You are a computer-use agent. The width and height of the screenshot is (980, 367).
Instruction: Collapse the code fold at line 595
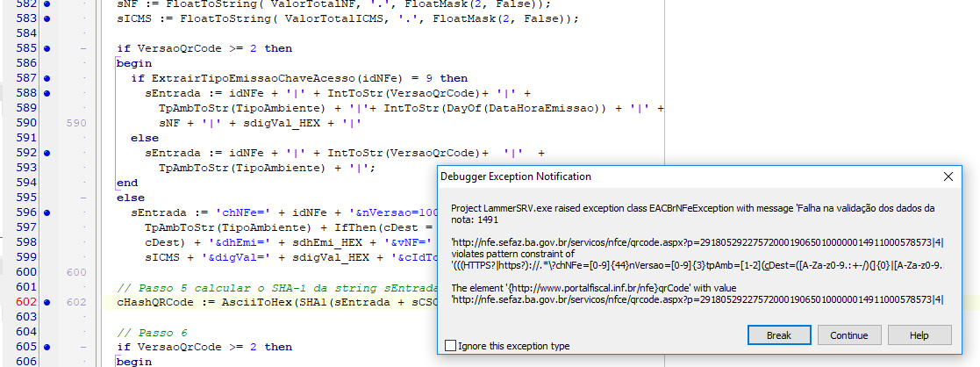click(83, 198)
